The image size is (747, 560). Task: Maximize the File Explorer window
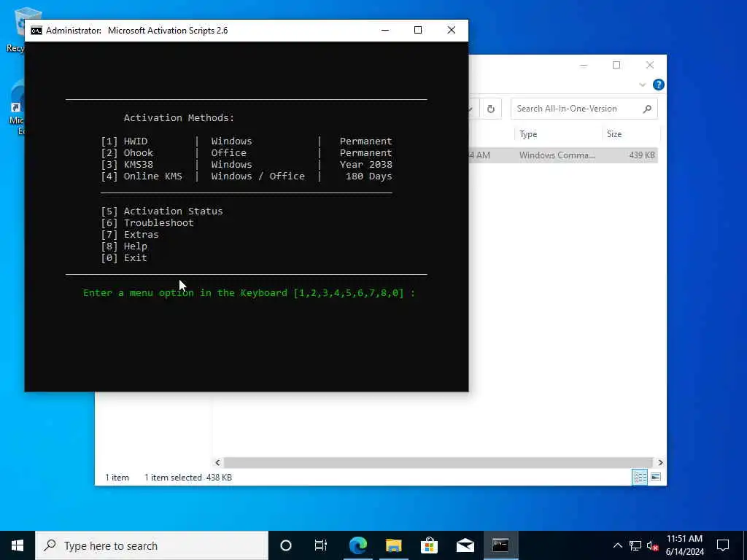(616, 65)
